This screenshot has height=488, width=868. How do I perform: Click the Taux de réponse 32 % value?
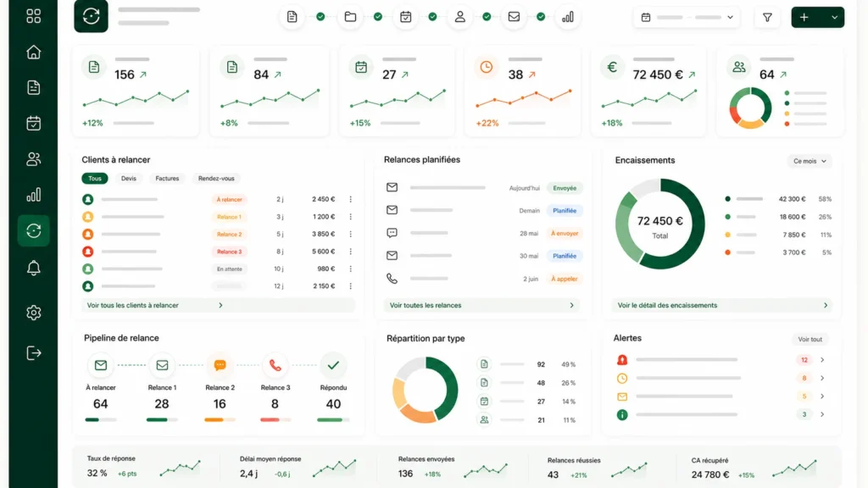(97, 473)
